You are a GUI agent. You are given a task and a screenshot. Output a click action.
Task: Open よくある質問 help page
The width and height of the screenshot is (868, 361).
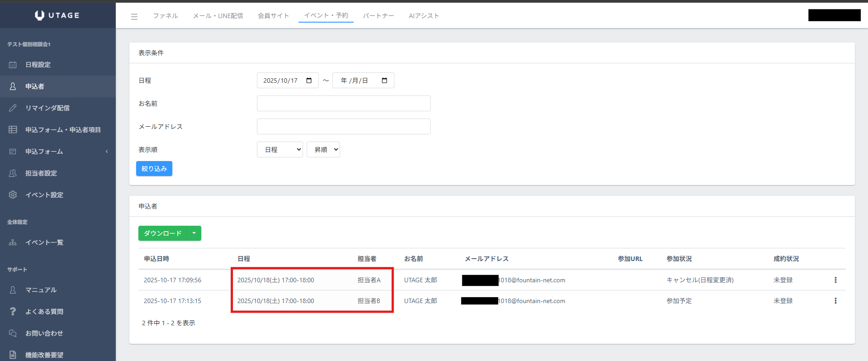pos(44,312)
